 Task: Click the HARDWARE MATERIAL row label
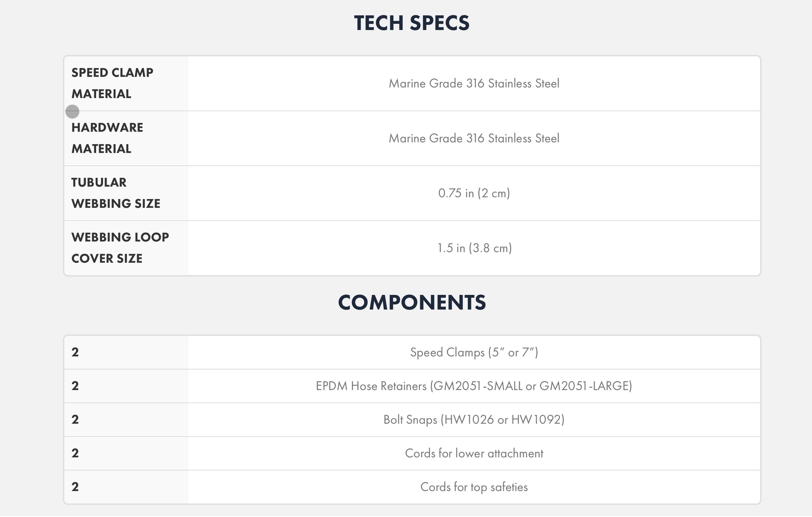(x=107, y=138)
